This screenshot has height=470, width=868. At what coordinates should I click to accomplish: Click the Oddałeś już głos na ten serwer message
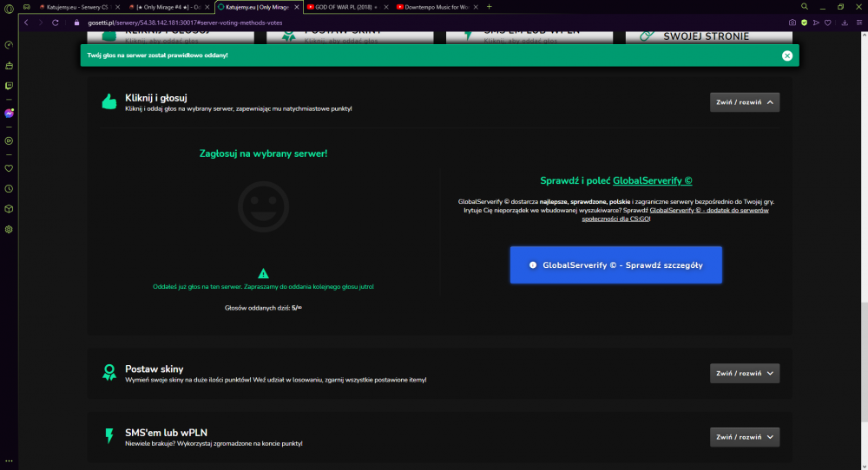tap(264, 286)
